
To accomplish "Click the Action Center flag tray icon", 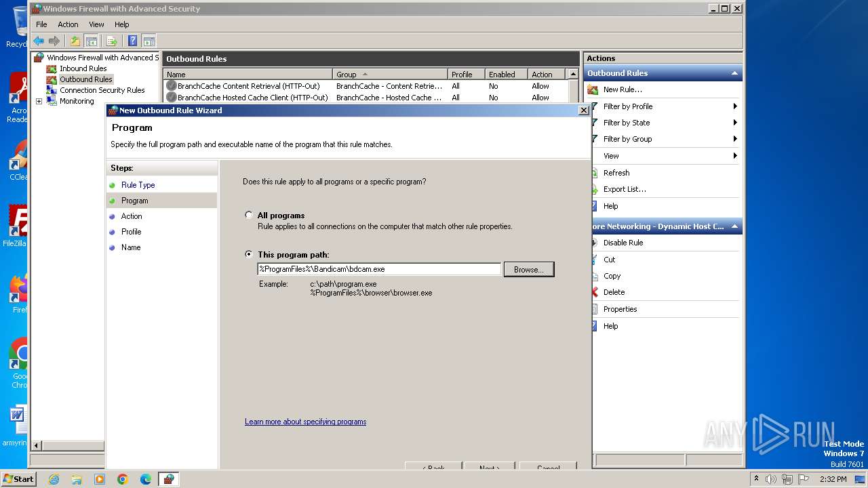I will click(802, 479).
